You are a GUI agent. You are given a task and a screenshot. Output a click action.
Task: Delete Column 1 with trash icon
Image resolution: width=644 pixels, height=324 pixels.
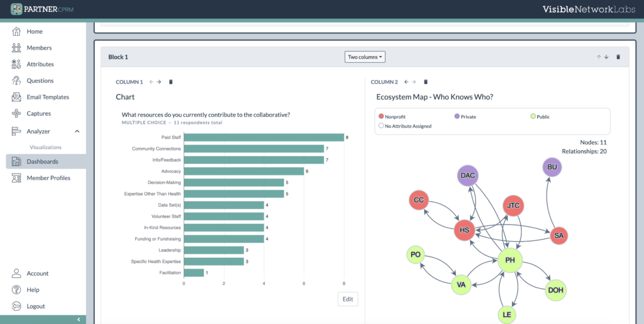click(x=171, y=82)
